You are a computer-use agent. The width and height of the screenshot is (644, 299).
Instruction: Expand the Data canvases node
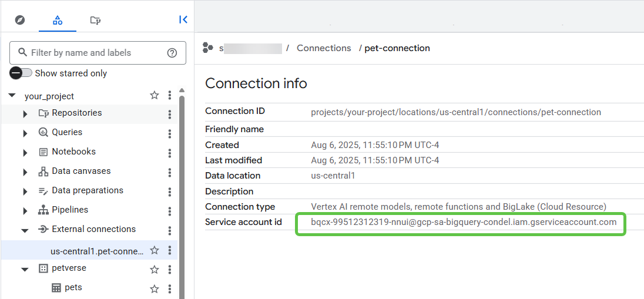point(25,172)
